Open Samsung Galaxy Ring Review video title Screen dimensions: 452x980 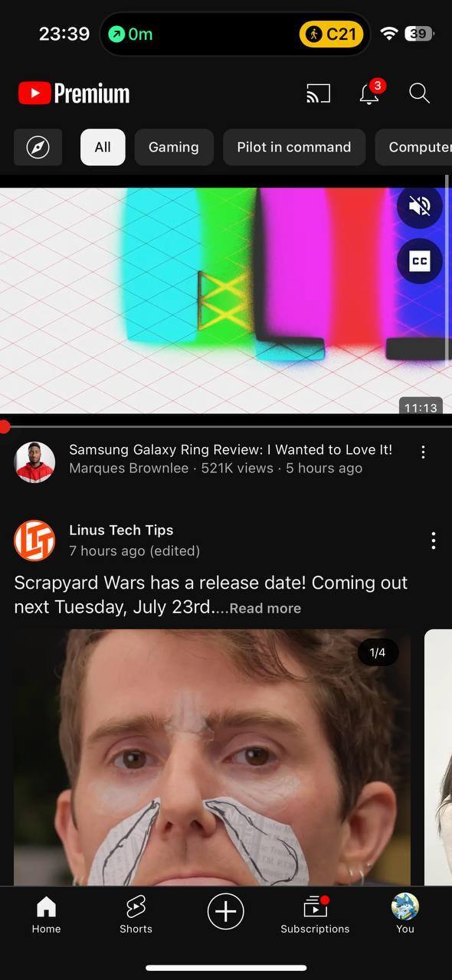click(231, 449)
